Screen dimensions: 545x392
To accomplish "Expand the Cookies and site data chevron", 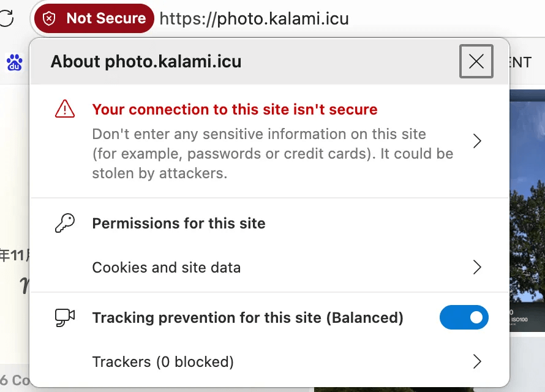I will [477, 268].
